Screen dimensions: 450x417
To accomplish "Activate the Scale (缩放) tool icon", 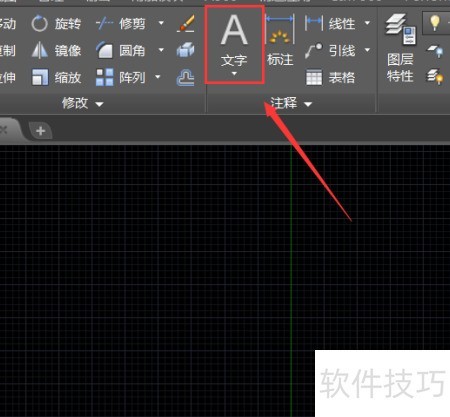I will pos(40,77).
